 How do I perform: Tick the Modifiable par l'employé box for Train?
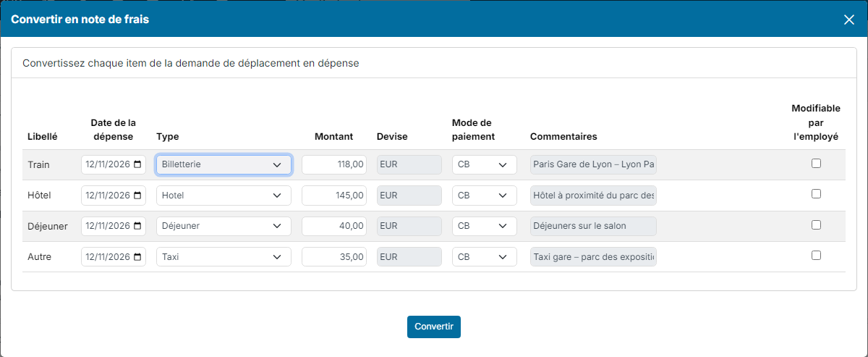(816, 164)
